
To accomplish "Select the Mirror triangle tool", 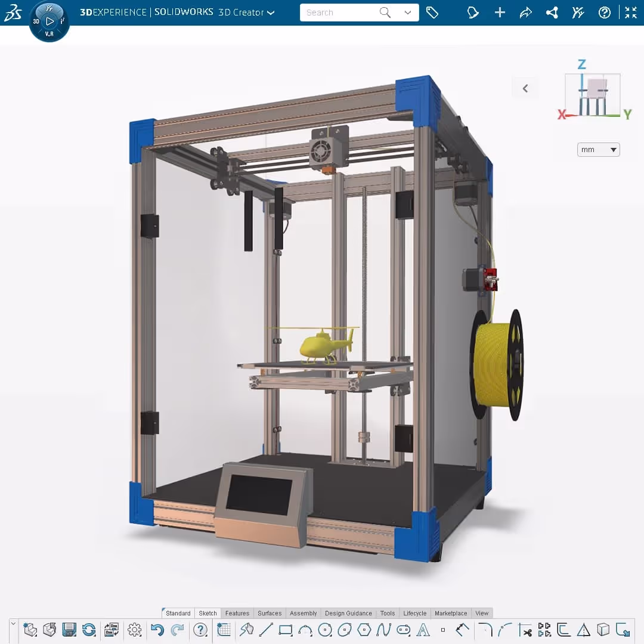I will (584, 630).
